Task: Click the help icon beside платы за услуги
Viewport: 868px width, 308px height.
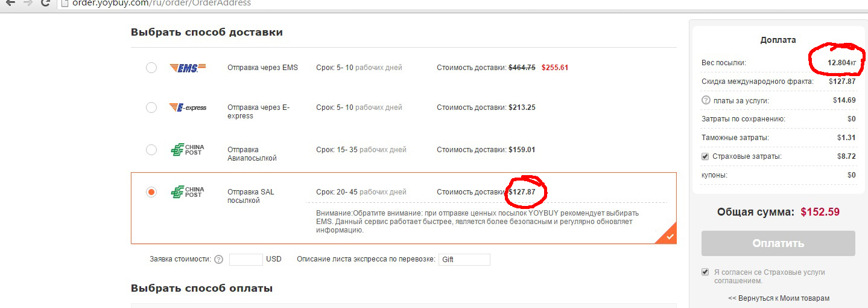Action: 706,101
